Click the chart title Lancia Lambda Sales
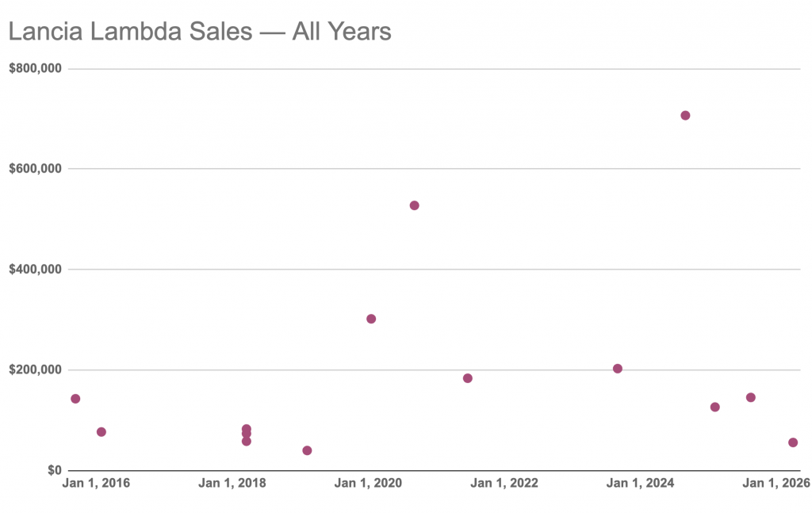Image resolution: width=812 pixels, height=513 pixels. click(131, 31)
